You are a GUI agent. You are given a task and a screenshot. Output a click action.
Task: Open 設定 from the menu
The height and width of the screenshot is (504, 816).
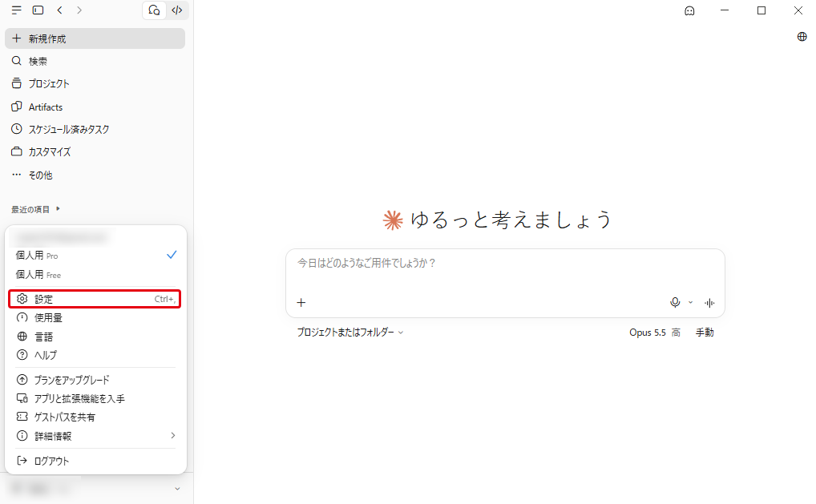click(95, 299)
